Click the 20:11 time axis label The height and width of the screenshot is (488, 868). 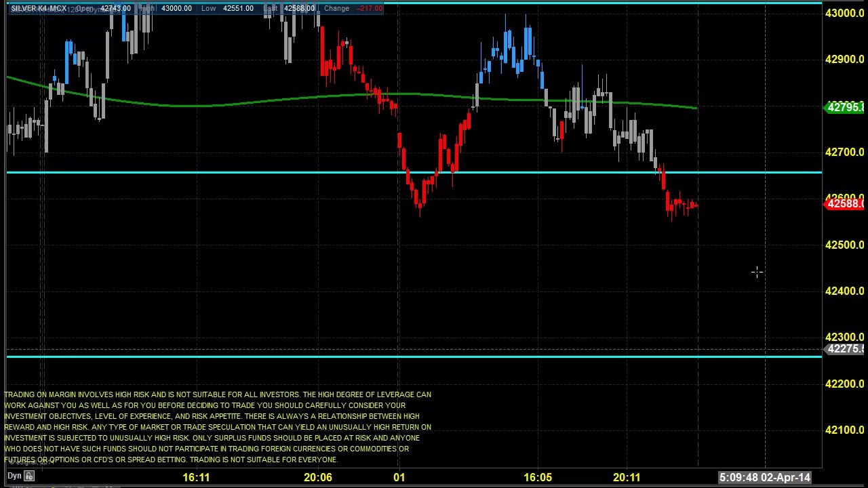[x=627, y=477]
